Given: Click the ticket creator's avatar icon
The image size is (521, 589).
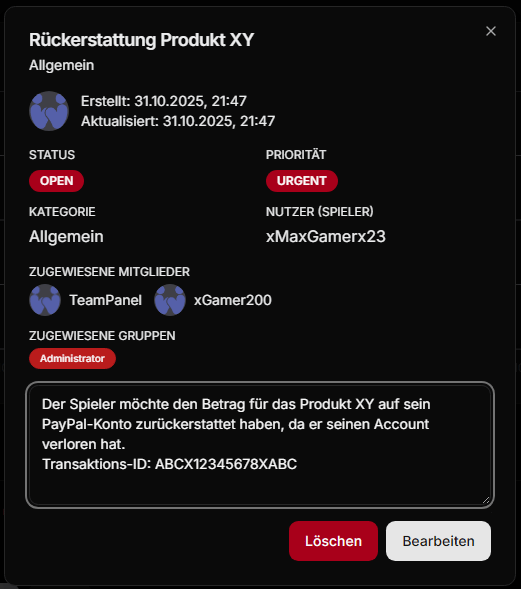Looking at the screenshot, I should [49, 111].
